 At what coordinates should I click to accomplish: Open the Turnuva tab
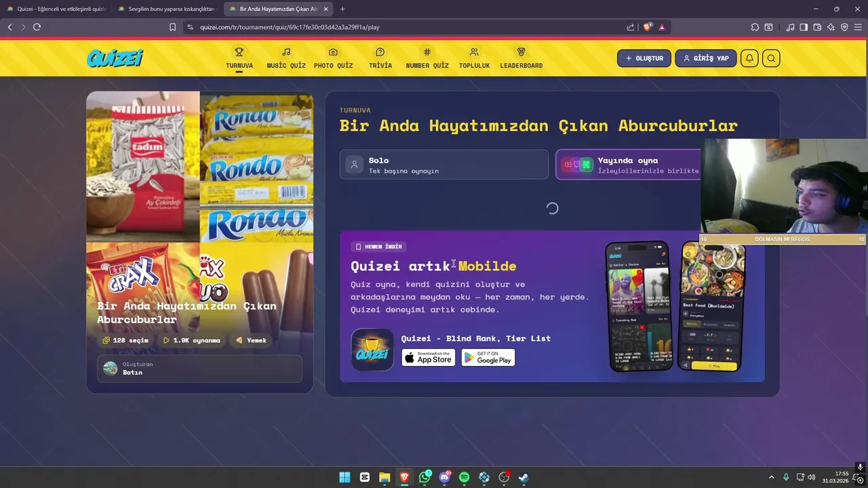pos(239,58)
